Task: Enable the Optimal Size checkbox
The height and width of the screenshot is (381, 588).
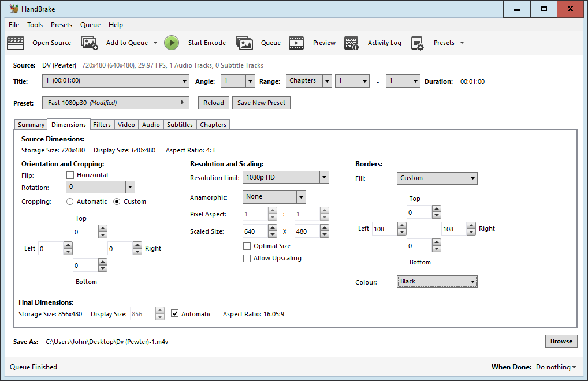Action: (247, 246)
